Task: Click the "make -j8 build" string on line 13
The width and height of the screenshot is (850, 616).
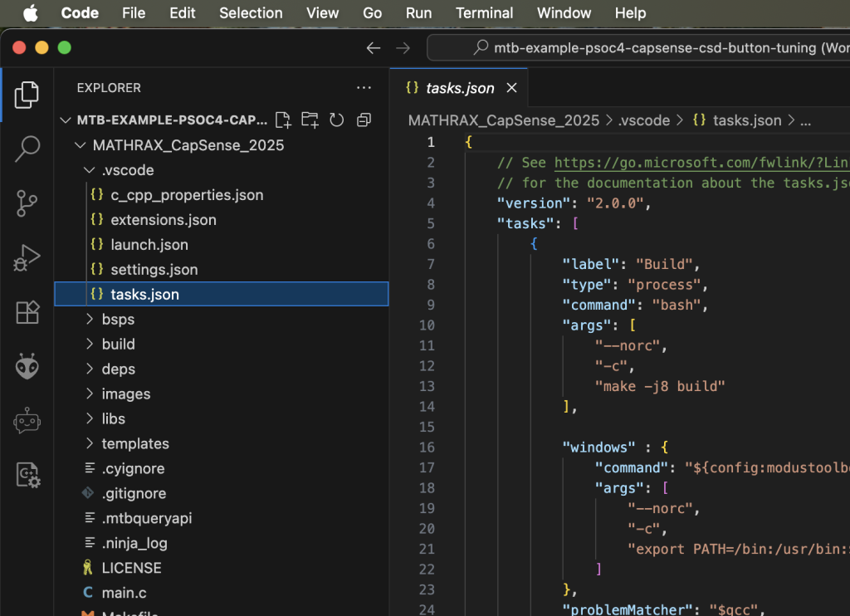Action: (x=660, y=387)
